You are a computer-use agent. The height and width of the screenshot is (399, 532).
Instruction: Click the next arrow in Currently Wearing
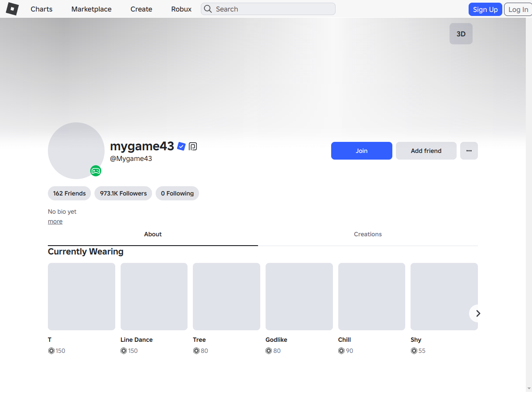[478, 313]
